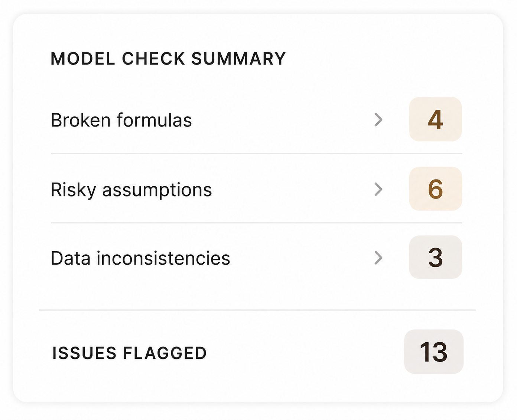Click the highlighted orange badge for Risky assumptions

click(x=435, y=189)
